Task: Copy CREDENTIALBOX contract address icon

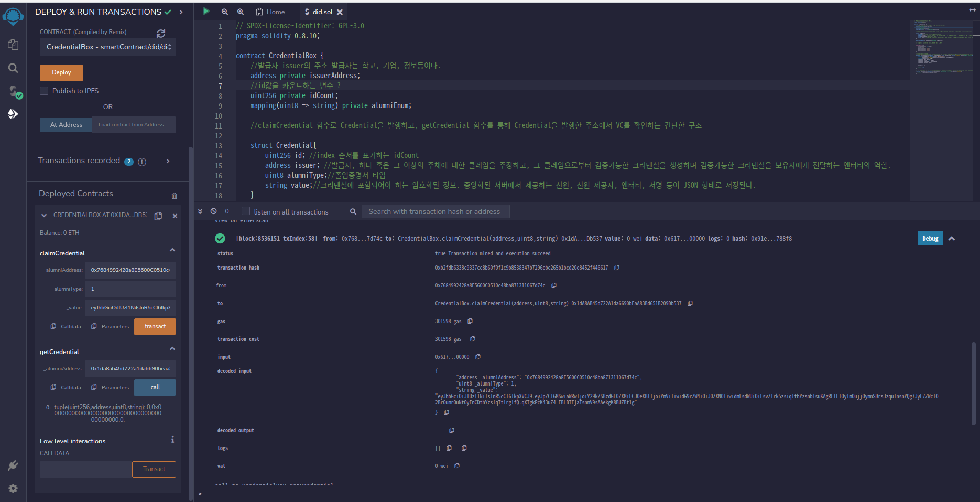Action: 158,216
